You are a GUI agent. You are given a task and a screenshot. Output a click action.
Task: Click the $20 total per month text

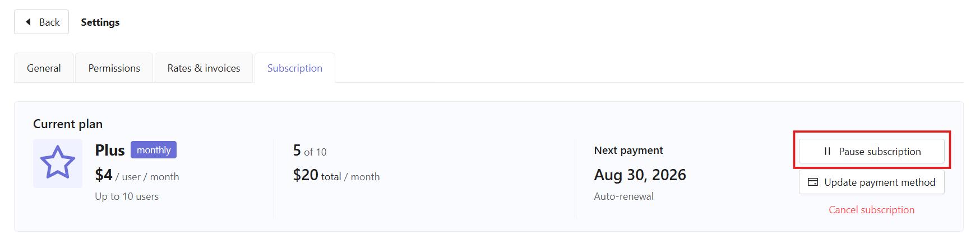[x=336, y=176]
